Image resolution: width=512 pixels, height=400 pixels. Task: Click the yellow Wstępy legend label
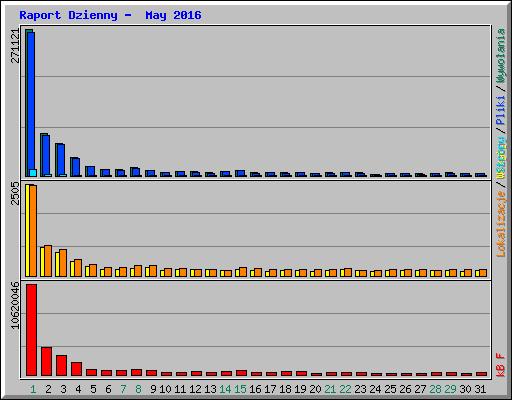click(x=501, y=158)
